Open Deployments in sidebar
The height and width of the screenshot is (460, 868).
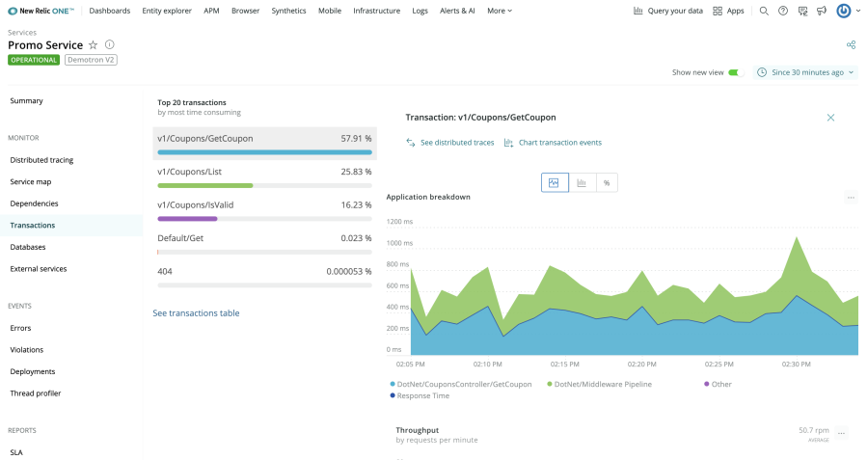(33, 371)
